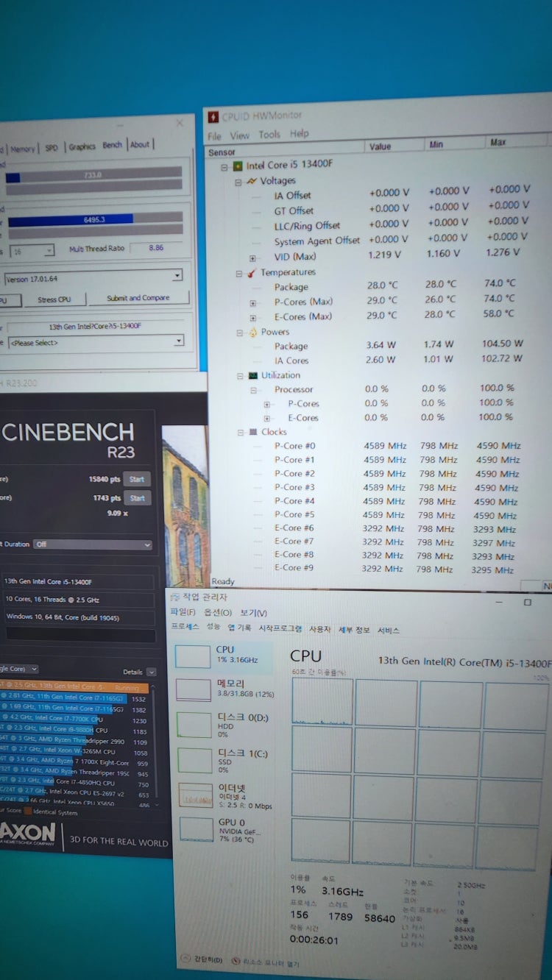Screen dimensions: 552x980
Task: Start the Cinebench multi core test (15840 pts)
Action: tap(137, 480)
